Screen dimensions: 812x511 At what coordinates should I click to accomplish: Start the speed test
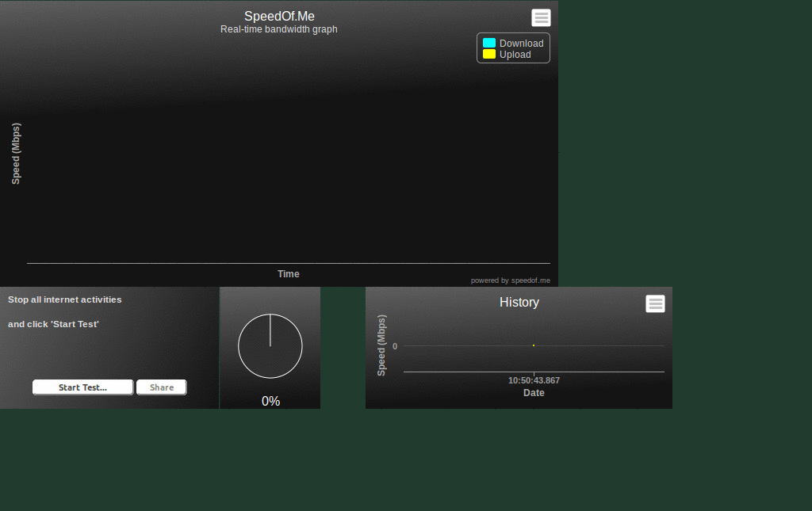click(x=82, y=387)
